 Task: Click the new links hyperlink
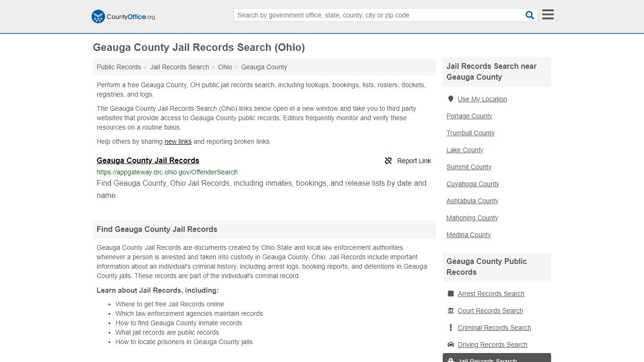[x=178, y=141]
